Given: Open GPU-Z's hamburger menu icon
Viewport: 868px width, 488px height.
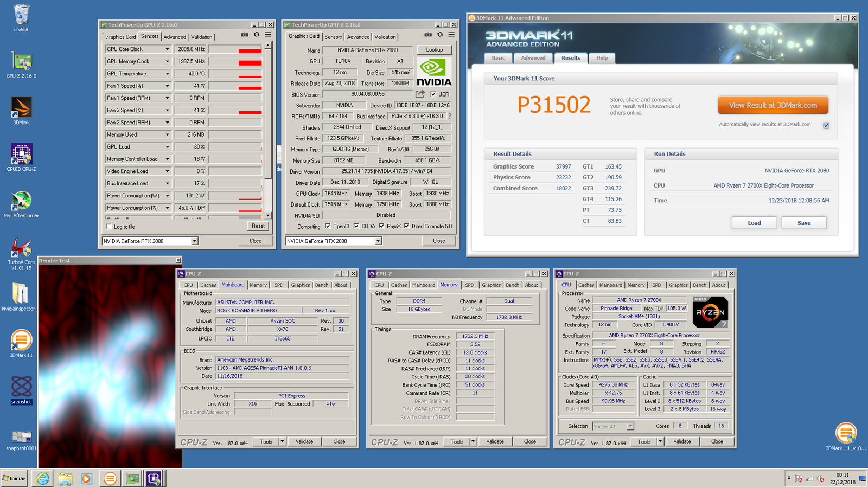Looking at the screenshot, I should (267, 34).
